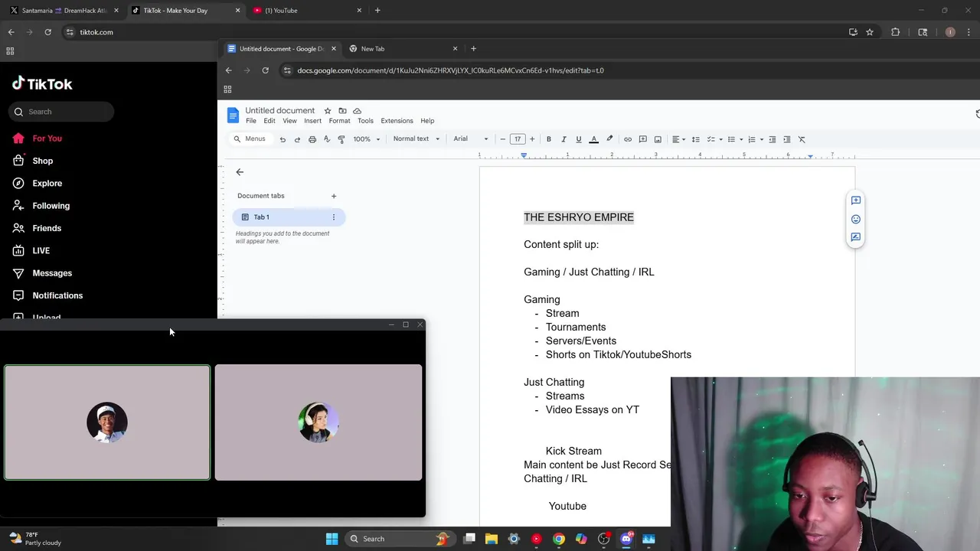Open the Discord icon in the taskbar
Screen dimensions: 980x551
tap(626, 539)
